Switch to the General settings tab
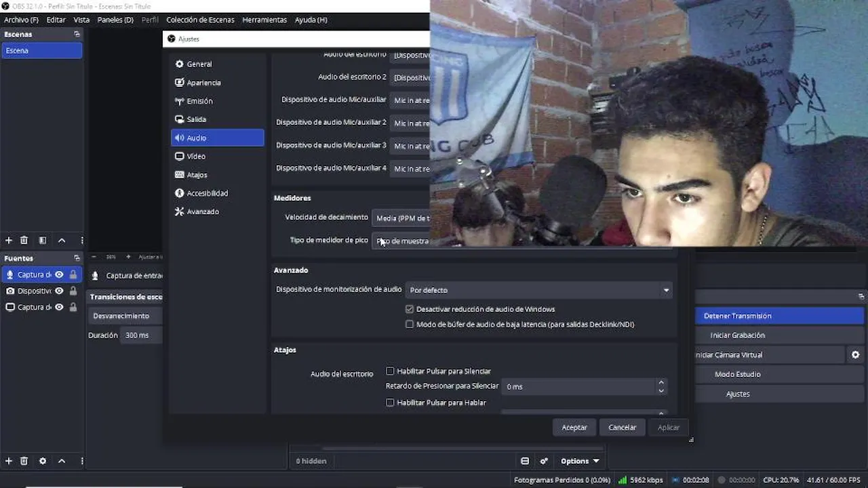The width and height of the screenshot is (868, 488). [218, 64]
